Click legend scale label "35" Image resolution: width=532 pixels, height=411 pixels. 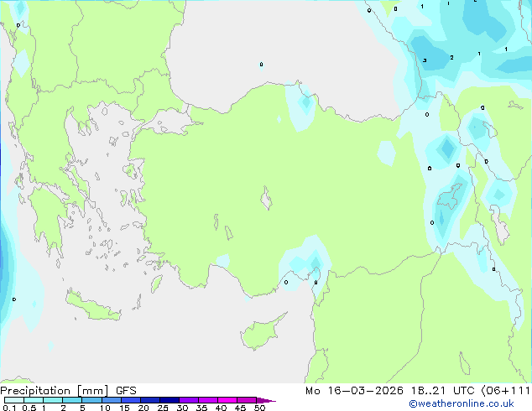(x=202, y=408)
